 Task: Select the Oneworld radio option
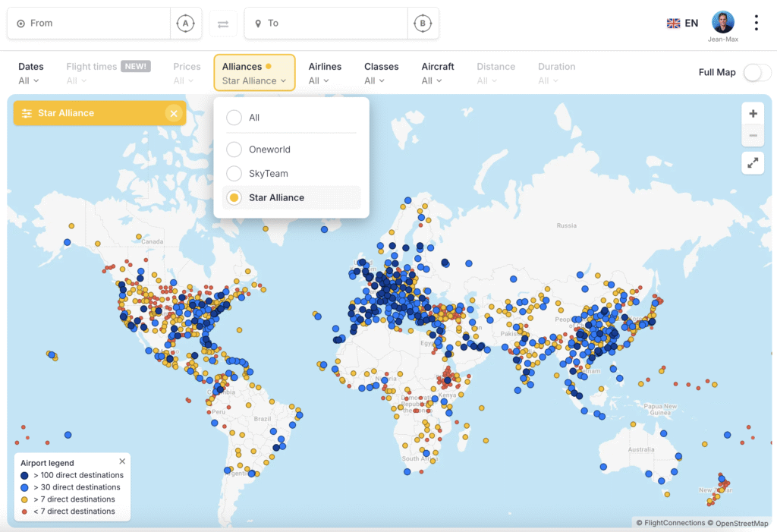[234, 150]
